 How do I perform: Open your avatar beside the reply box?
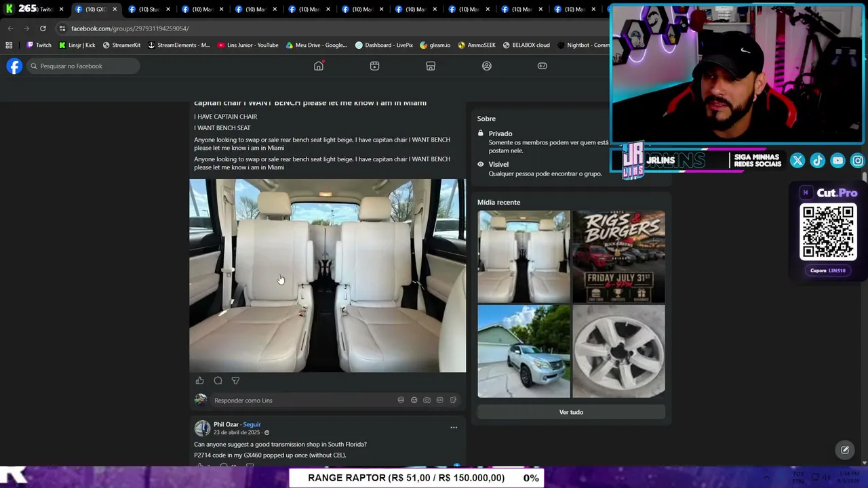pyautogui.click(x=201, y=400)
